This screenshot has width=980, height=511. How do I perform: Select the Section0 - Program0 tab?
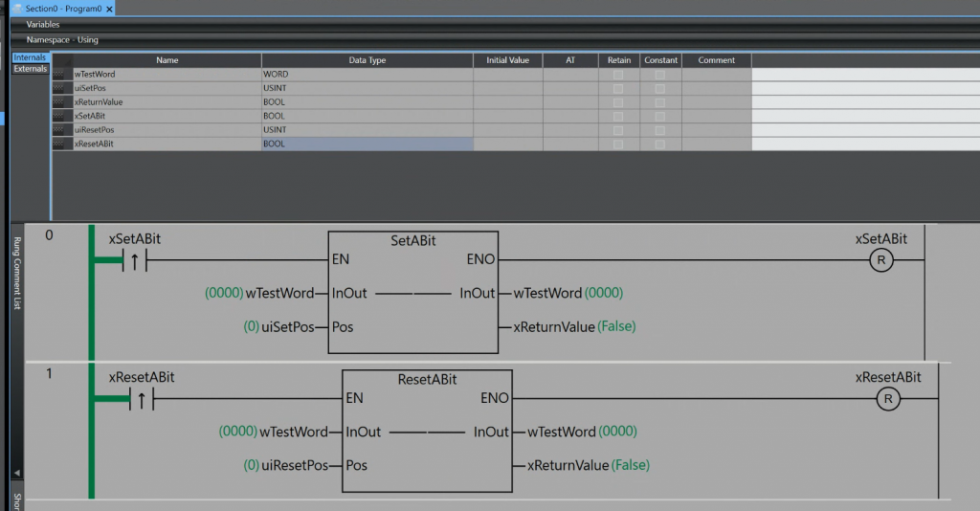tap(58, 8)
